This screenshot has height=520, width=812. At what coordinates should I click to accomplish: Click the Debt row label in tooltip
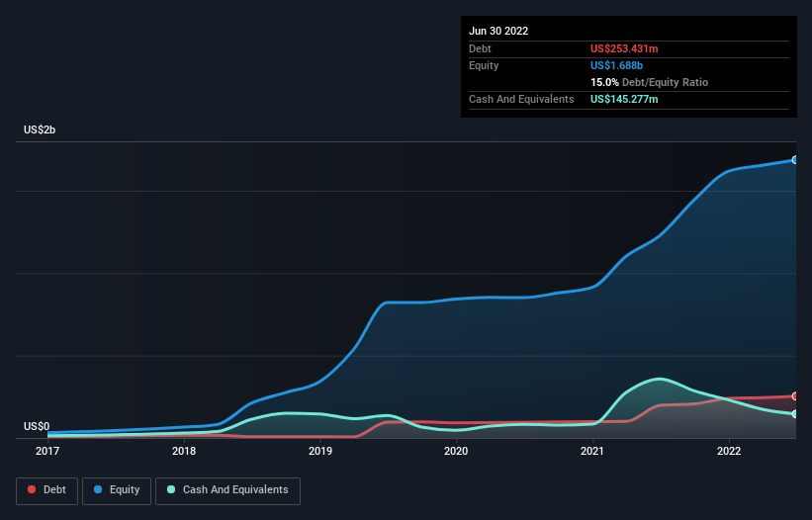coord(480,48)
